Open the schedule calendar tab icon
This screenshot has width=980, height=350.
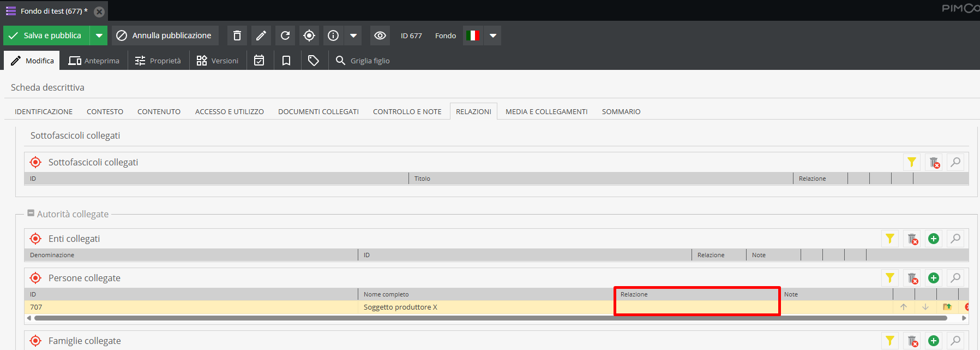click(259, 61)
